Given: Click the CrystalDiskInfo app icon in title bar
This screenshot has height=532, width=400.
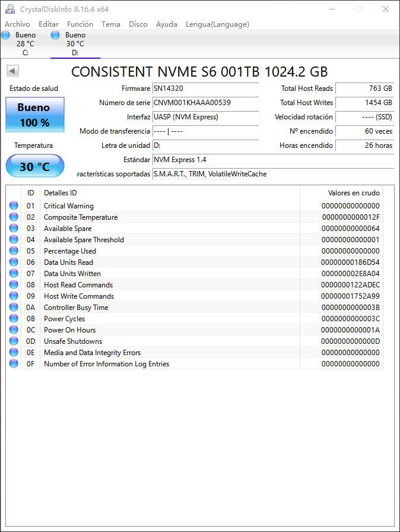Looking at the screenshot, I should point(10,9).
